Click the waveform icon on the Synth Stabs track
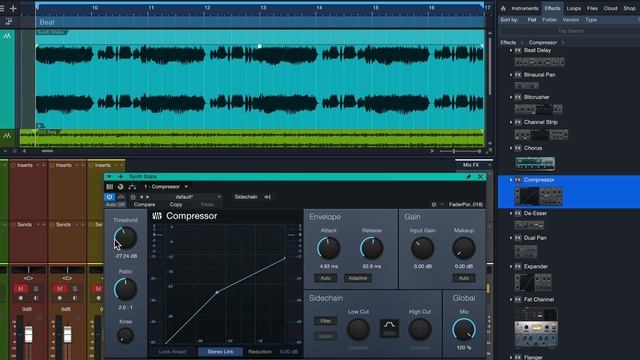Image resolution: width=640 pixels, height=360 pixels. (7, 36)
